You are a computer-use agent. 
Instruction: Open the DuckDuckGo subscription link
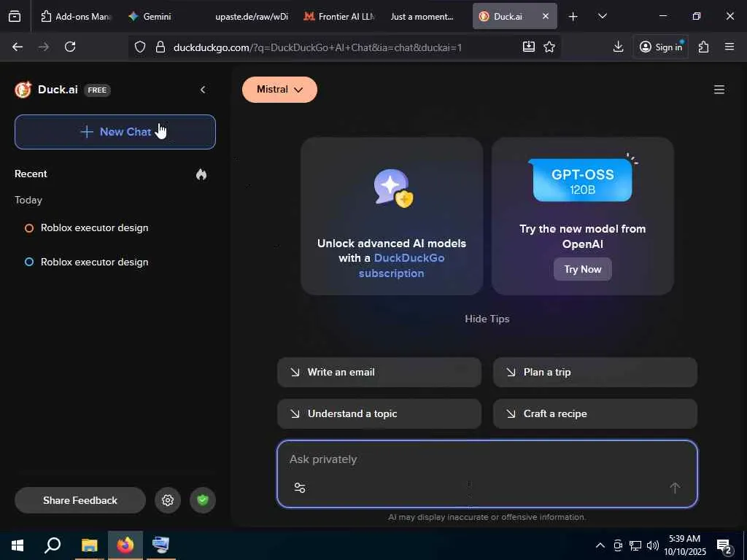pyautogui.click(x=402, y=265)
